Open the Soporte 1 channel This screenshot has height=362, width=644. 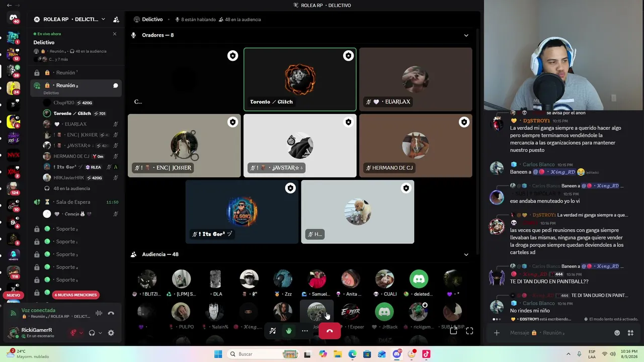tap(75, 242)
